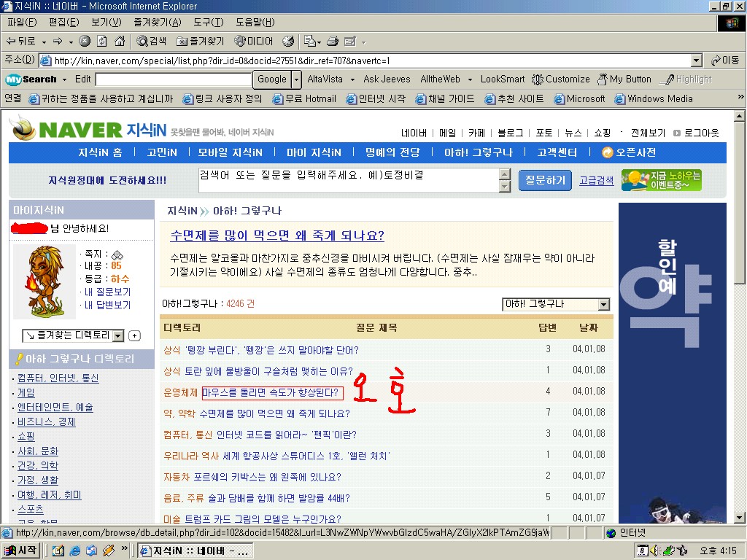Print the page with the printer icon
Screen dimensions: 747x560
pos(333,42)
